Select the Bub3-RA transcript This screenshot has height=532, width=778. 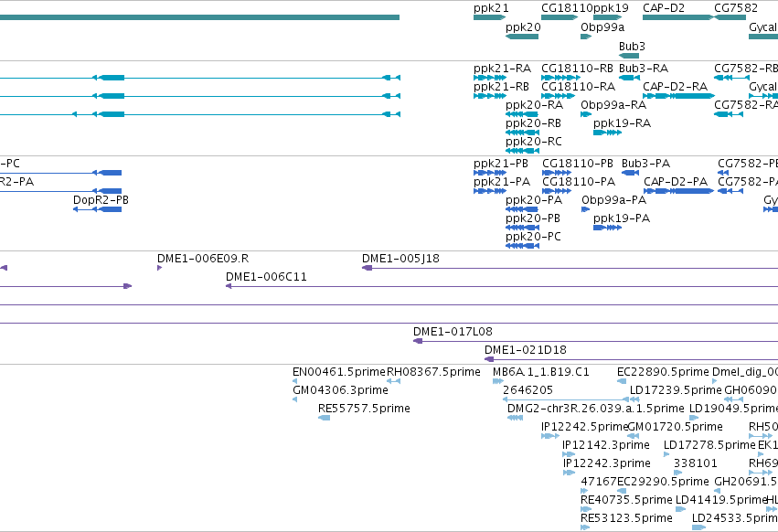[x=629, y=78]
